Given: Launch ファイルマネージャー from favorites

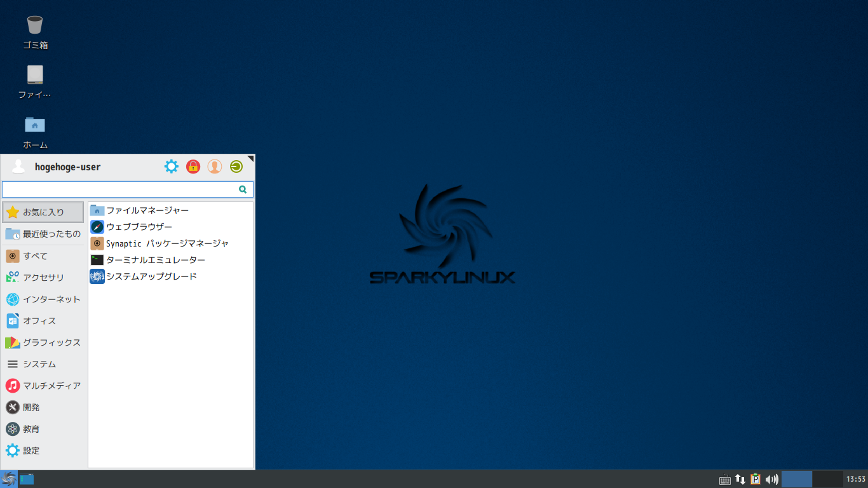Looking at the screenshot, I should [x=170, y=210].
